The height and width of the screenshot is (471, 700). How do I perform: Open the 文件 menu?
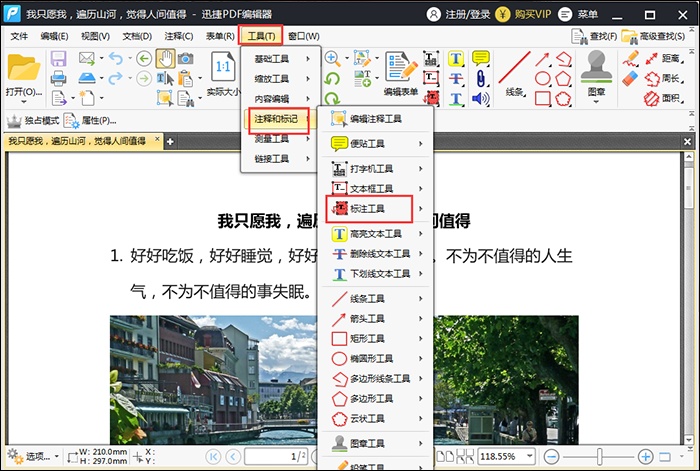[x=19, y=36]
